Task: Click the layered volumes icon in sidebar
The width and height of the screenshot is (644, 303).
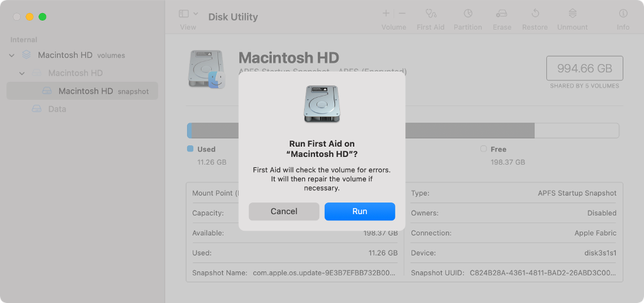Action: coord(26,54)
